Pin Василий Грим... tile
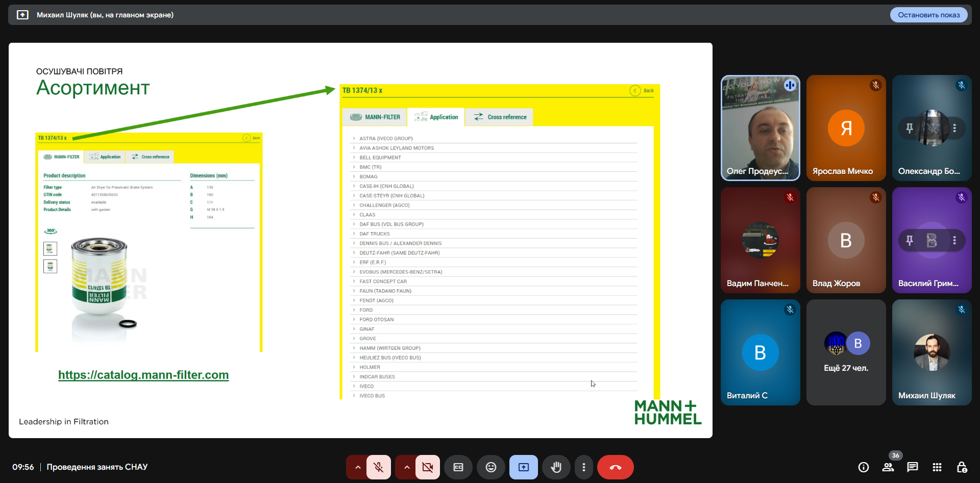The width and height of the screenshot is (980, 483). (x=910, y=240)
